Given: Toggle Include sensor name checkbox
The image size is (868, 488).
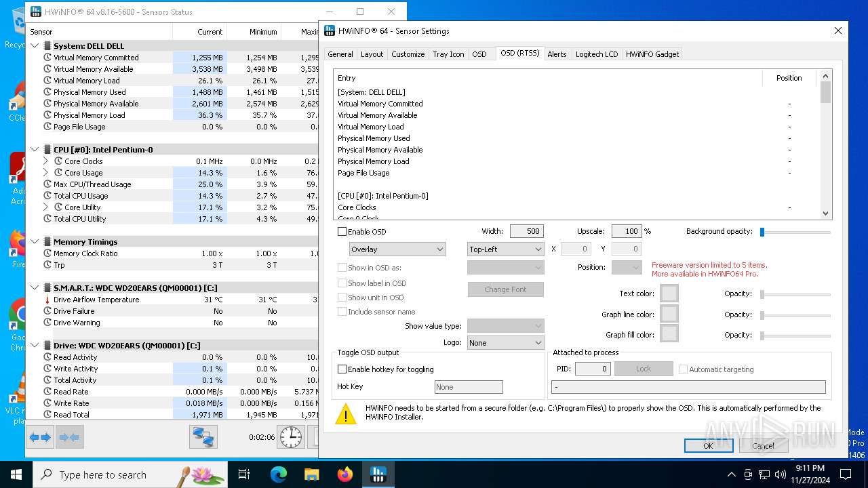Looking at the screenshot, I should [x=342, y=312].
